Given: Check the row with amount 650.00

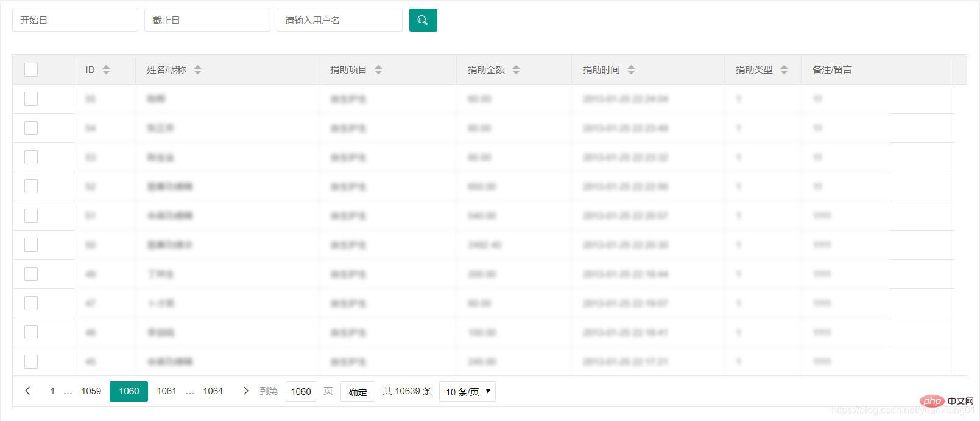Looking at the screenshot, I should pyautogui.click(x=31, y=187).
